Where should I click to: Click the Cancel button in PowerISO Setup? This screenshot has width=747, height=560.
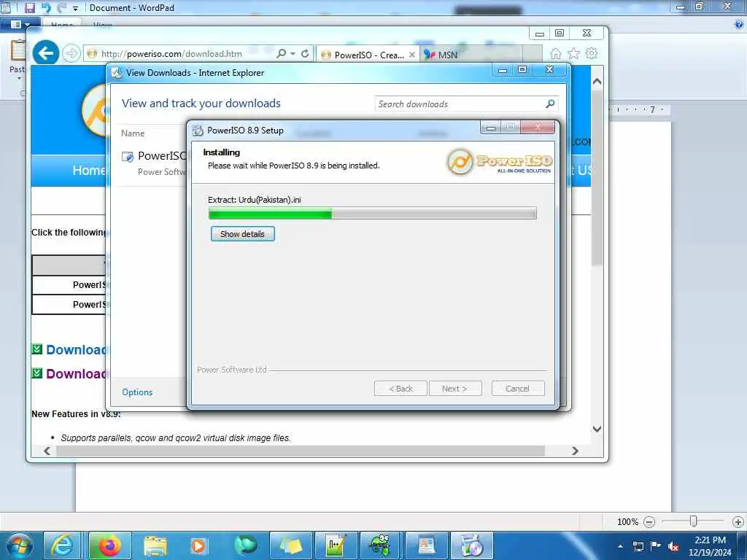(517, 389)
